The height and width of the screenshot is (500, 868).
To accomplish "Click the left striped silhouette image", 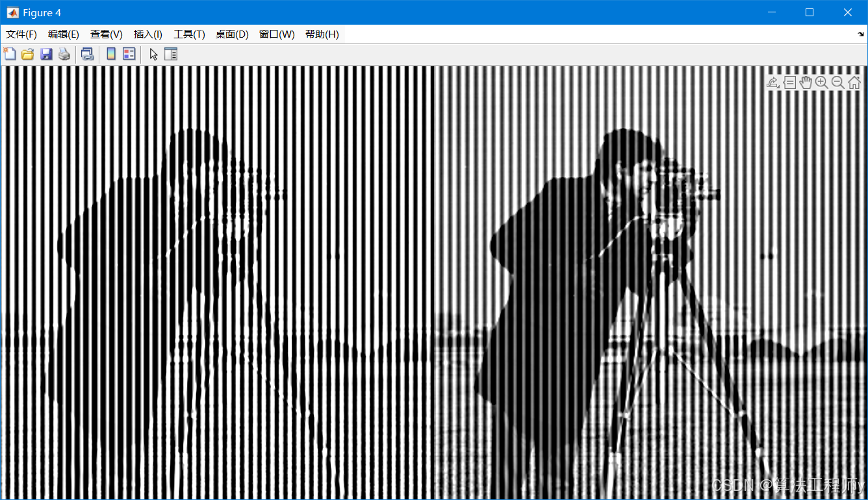I will [218, 282].
